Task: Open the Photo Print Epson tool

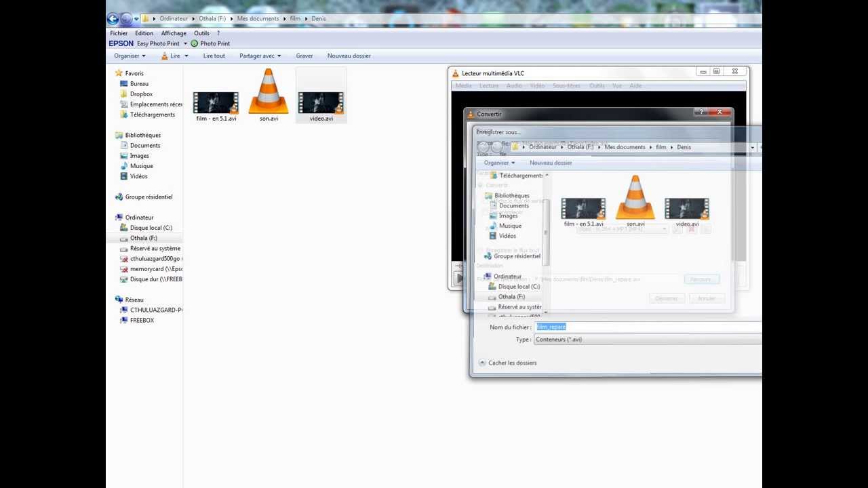Action: (210, 43)
